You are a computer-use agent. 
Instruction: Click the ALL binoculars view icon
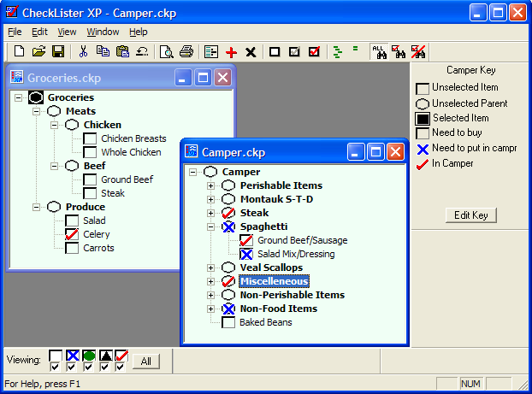[x=379, y=52]
